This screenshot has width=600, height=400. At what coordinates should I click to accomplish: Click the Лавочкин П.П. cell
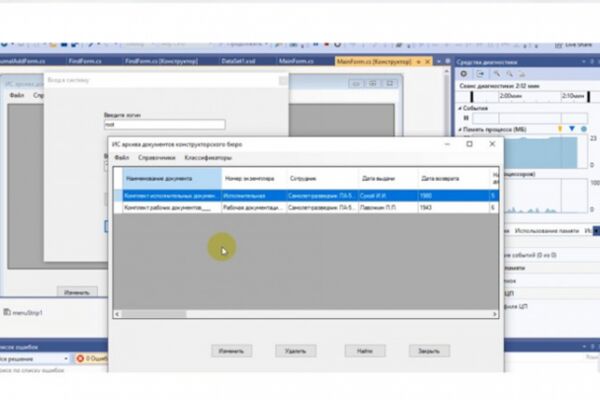[x=388, y=207]
